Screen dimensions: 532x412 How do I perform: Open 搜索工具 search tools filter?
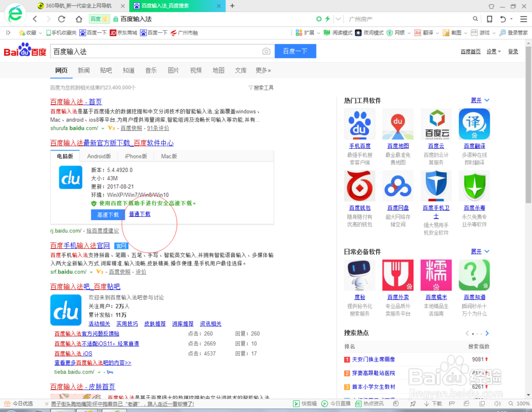coord(261,88)
